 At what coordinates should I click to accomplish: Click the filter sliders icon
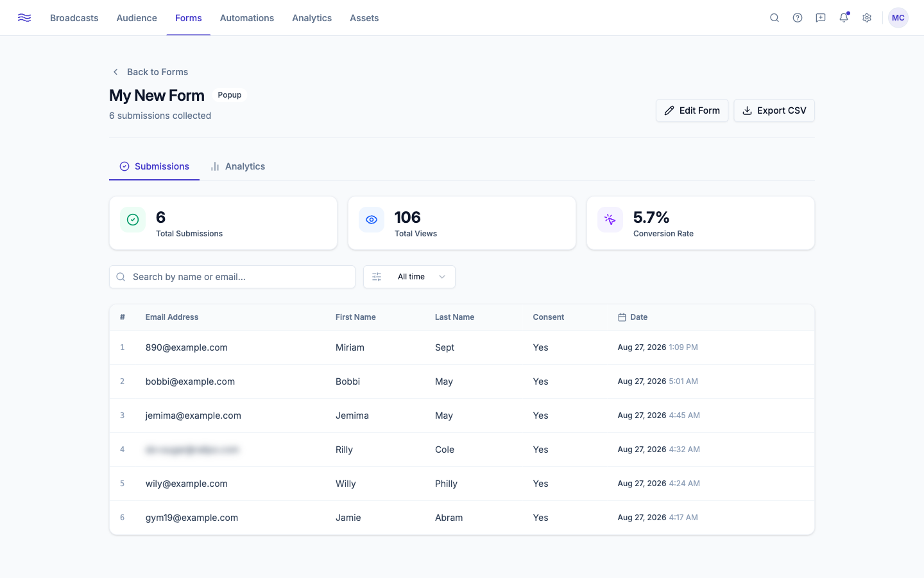(x=377, y=277)
